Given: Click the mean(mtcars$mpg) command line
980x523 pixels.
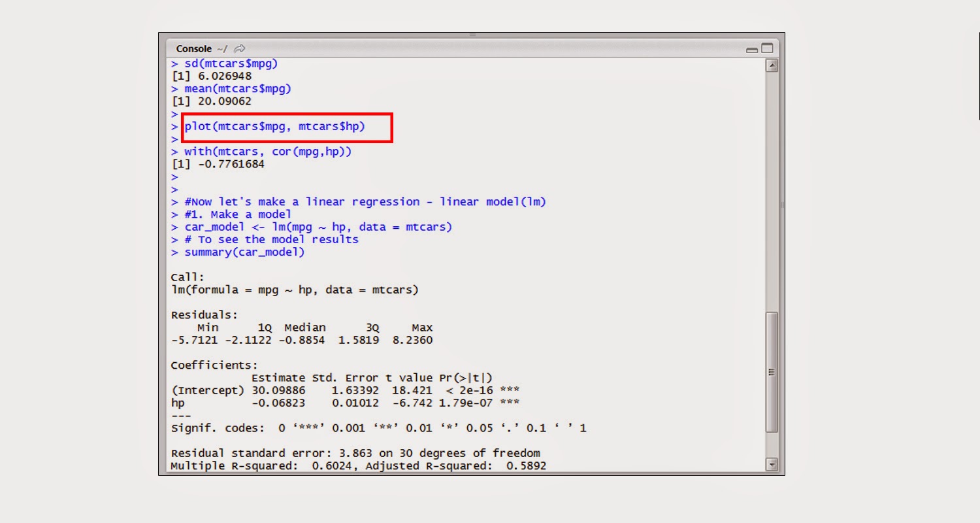Looking at the screenshot, I should point(235,88).
